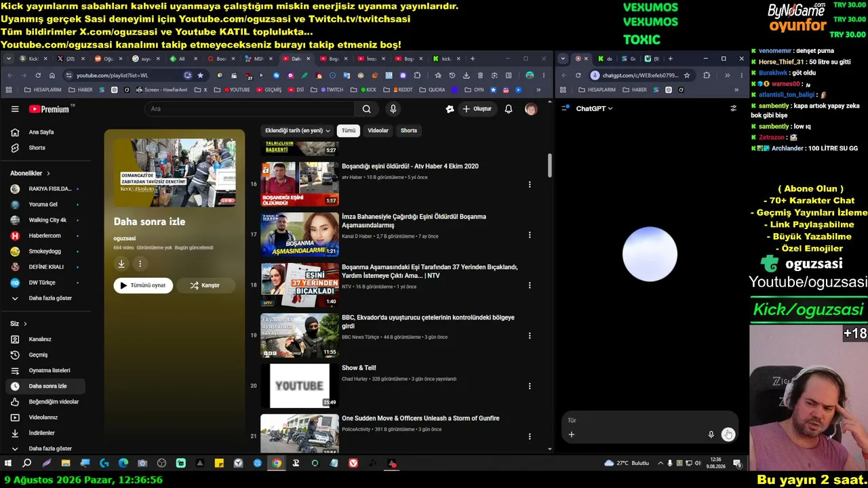The height and width of the screenshot is (488, 868).
Task: Open the Windows notification center
Action: point(737,464)
